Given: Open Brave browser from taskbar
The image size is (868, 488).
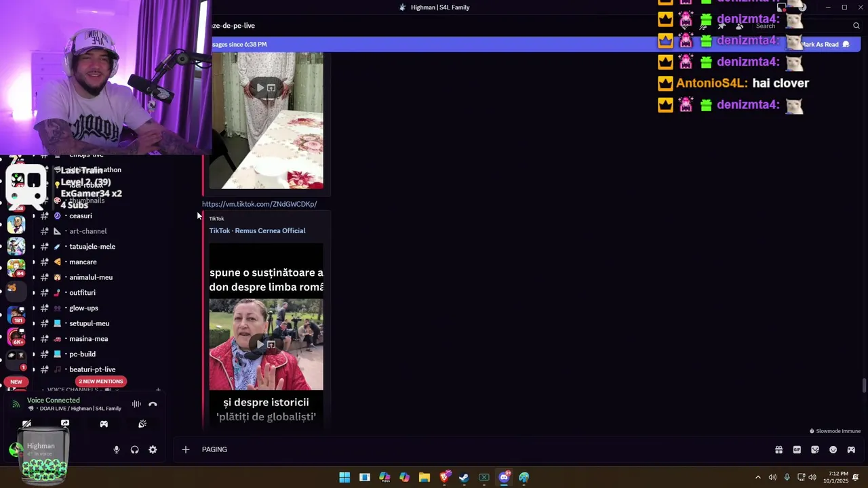Looking at the screenshot, I should 444,477.
